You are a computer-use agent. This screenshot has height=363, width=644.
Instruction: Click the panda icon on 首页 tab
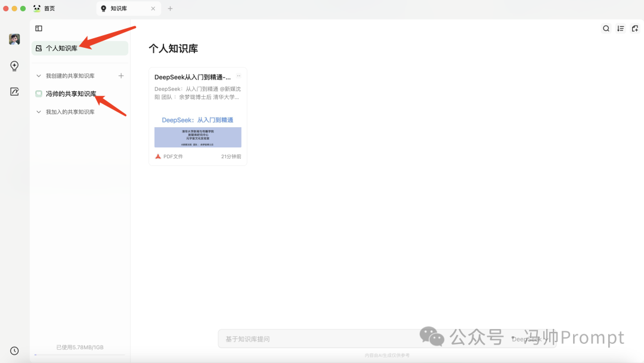click(x=37, y=8)
